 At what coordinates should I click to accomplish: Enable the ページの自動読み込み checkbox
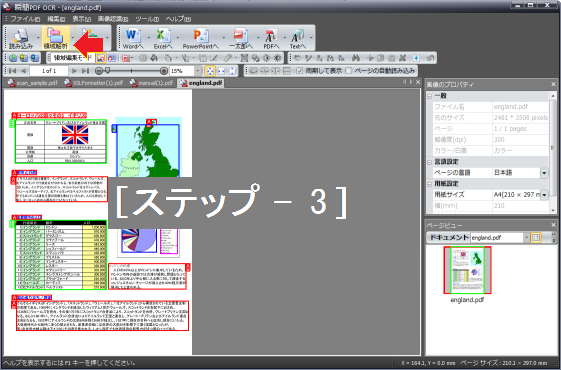click(349, 71)
